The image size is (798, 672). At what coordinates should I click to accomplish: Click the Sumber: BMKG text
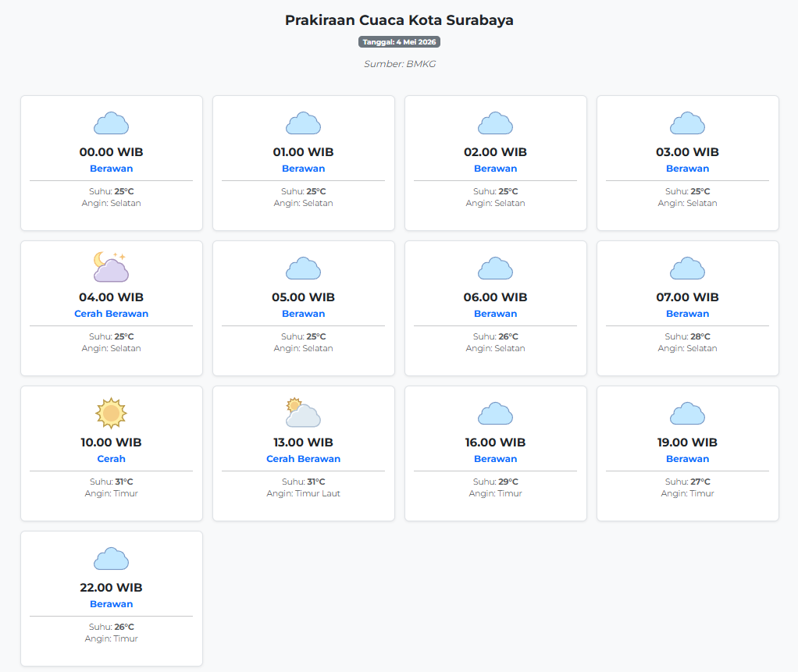point(400,63)
